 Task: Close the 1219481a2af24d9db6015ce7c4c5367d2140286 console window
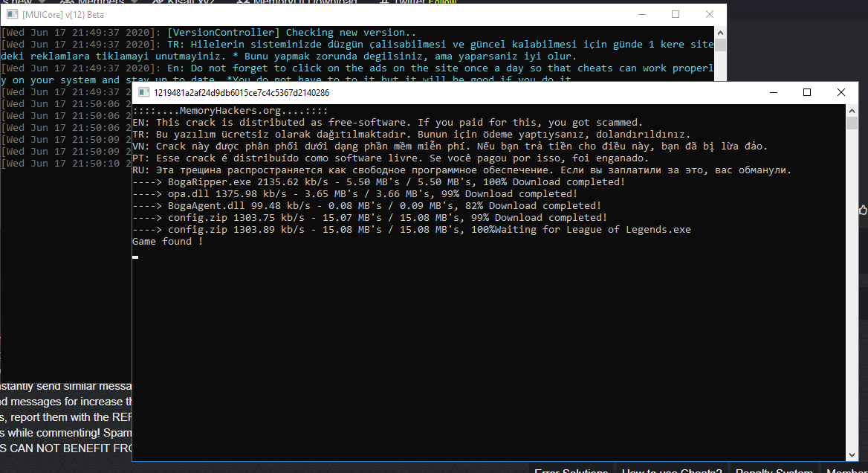pos(841,92)
